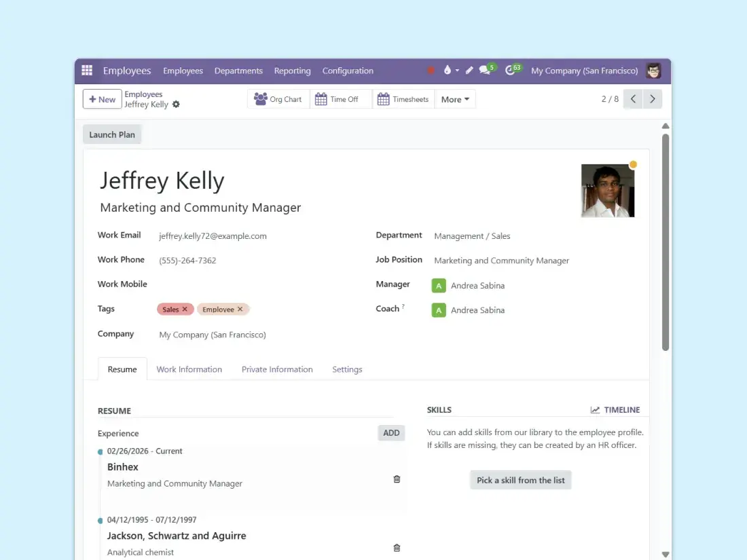
Task: Go to the next employee record
Action: pyautogui.click(x=653, y=99)
